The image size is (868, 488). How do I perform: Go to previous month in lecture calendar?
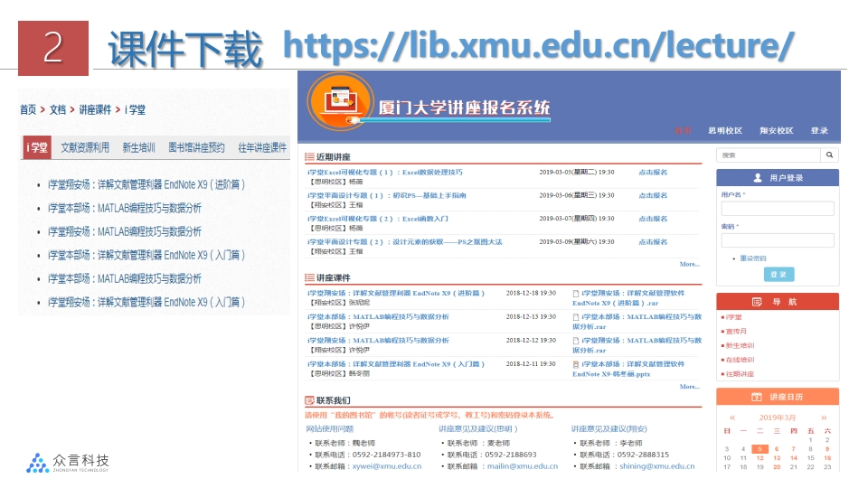pyautogui.click(x=732, y=418)
